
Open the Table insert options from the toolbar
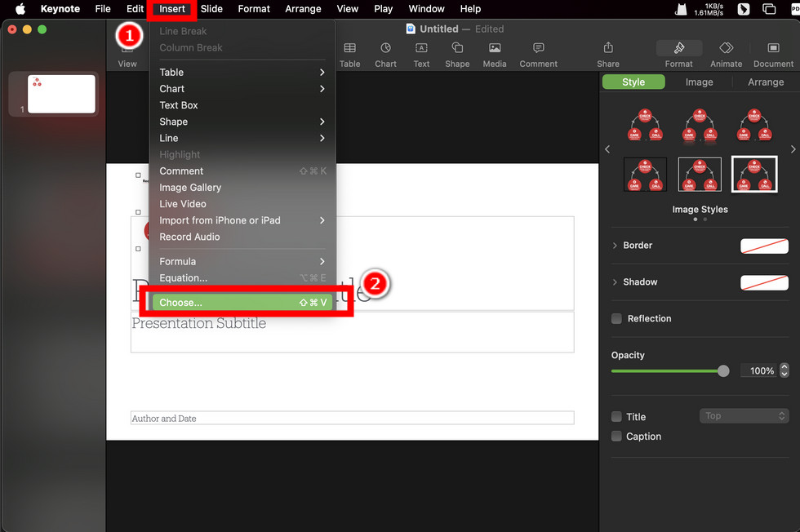click(x=349, y=54)
